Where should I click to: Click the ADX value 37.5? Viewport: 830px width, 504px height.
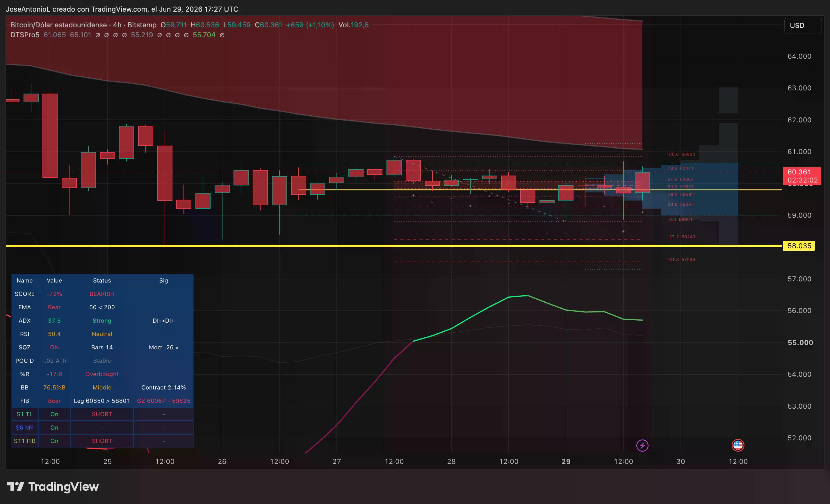point(54,321)
